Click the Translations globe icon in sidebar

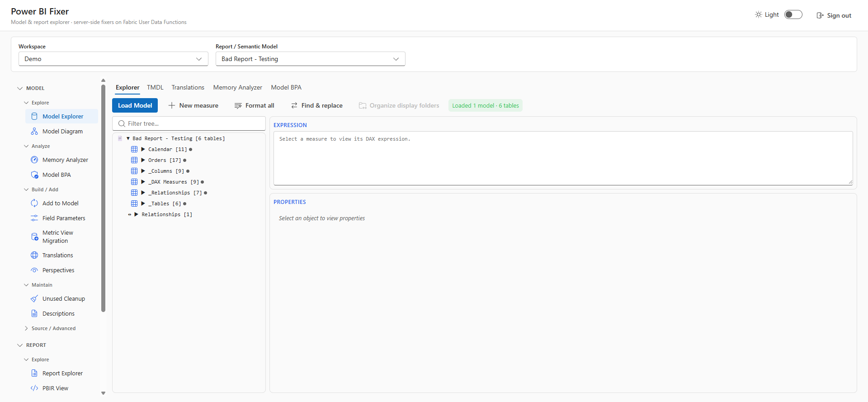coord(34,255)
